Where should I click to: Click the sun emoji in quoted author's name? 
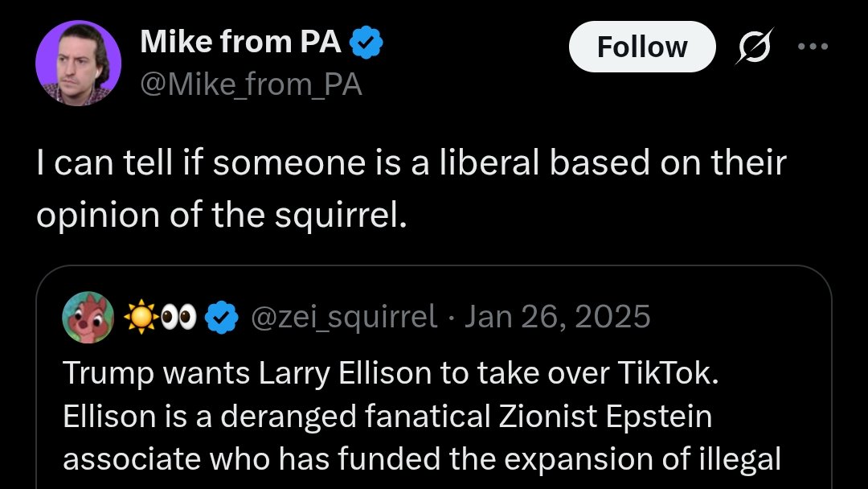click(x=141, y=317)
